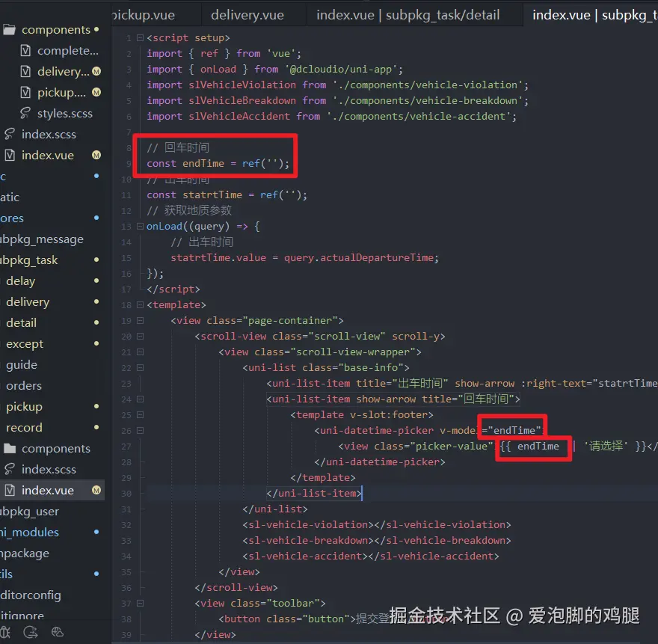The image size is (658, 644).
Task: Expand the bpkg_user folder
Action: 29,512
